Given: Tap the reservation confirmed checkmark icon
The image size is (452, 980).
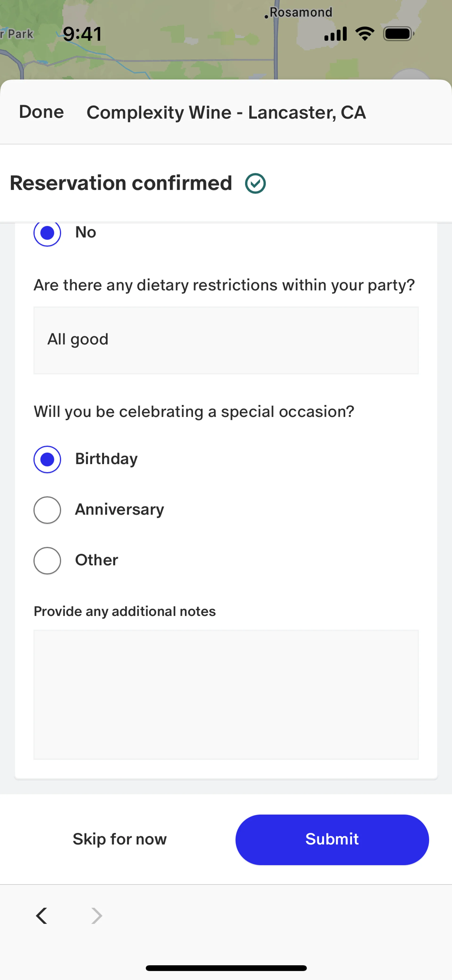Looking at the screenshot, I should coord(255,183).
